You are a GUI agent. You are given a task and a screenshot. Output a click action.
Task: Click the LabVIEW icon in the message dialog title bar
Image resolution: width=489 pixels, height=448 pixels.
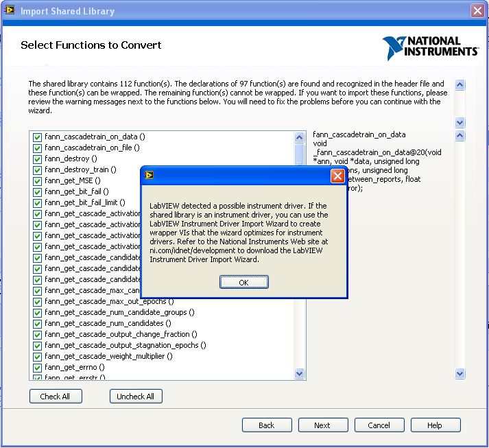149,176
